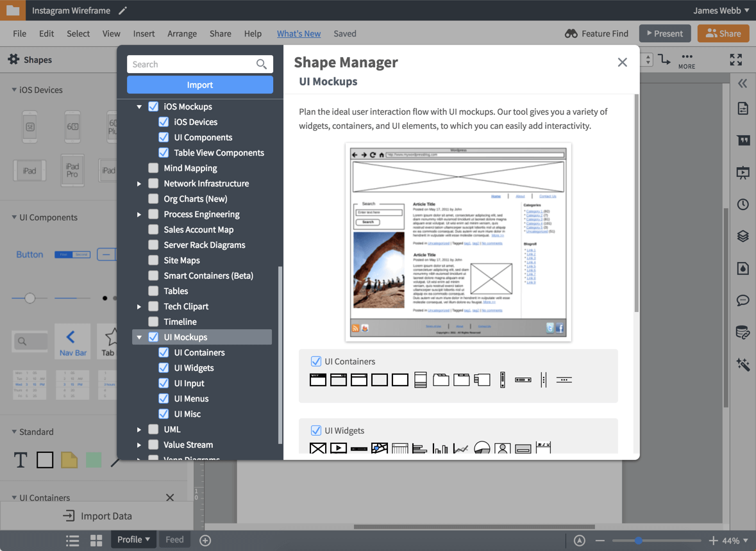Screen dimensions: 756x551
Task: Click the Feature Find binoculars icon
Action: [x=571, y=33]
